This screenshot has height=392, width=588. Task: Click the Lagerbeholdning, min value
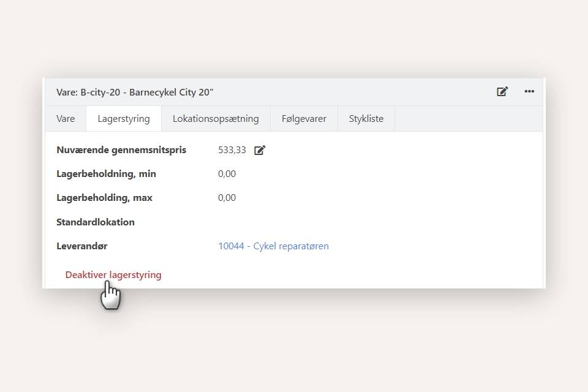[227, 173]
